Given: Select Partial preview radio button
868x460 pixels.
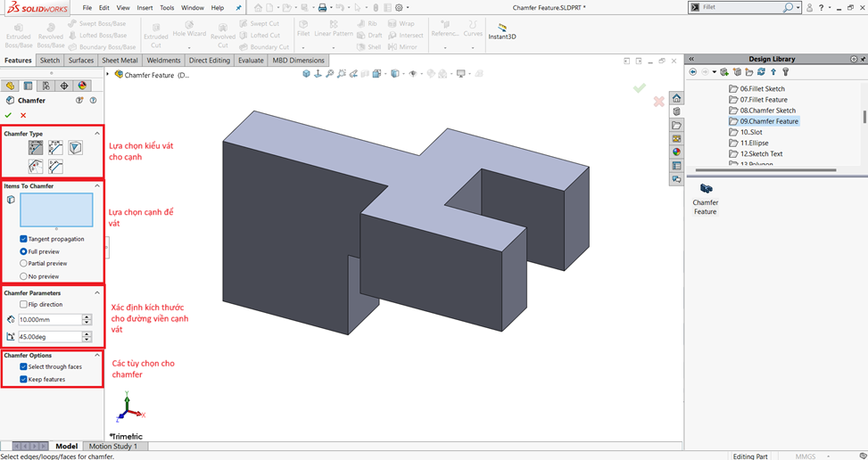Looking at the screenshot, I should (x=23, y=264).
